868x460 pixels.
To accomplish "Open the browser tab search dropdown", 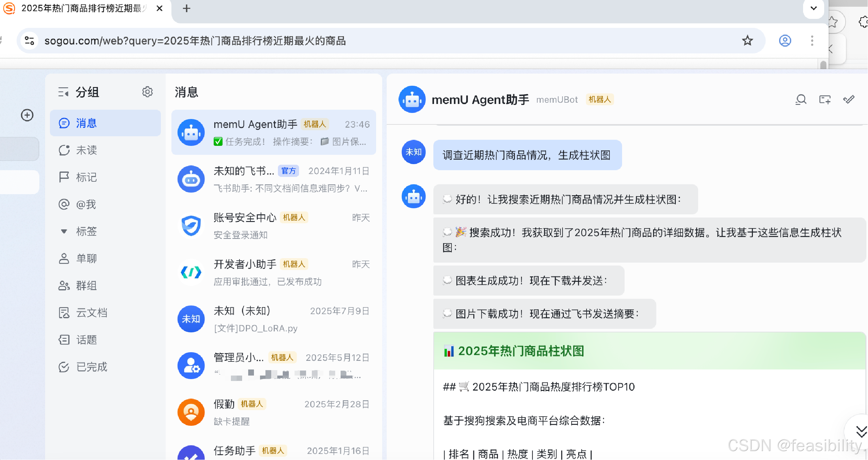I will tap(813, 8).
